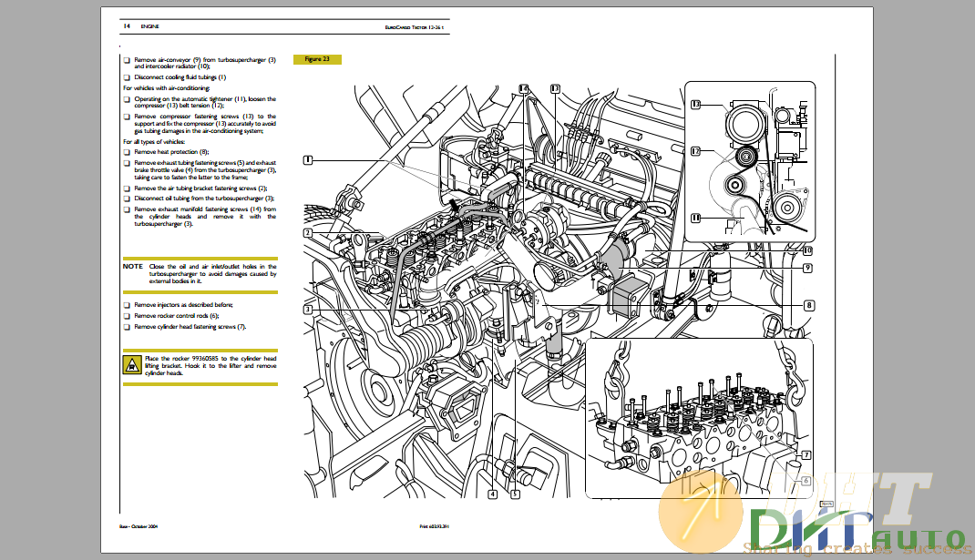Tick the 'Remove exhaust manifold fastening screws (14)' checkbox

(127, 209)
